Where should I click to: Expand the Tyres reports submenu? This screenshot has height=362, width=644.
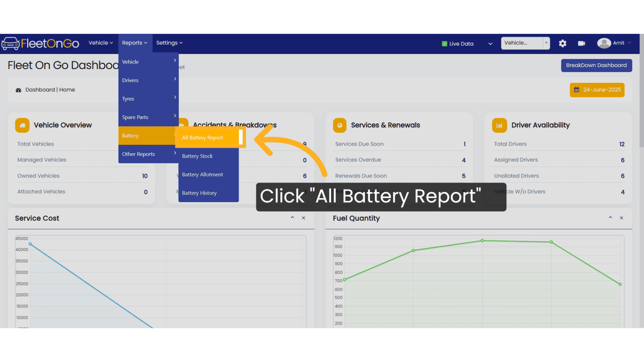[x=149, y=99]
